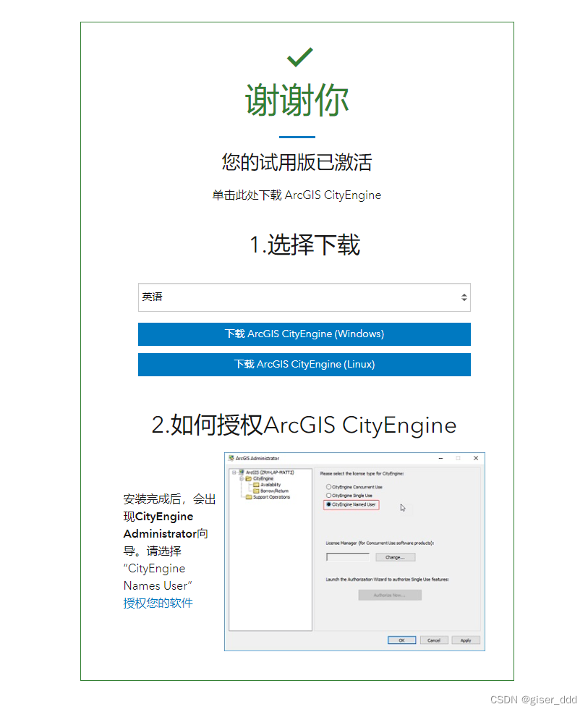Screen dimensions: 588x712
Task: Collapse the CityEngine tree node expander
Action: click(242, 478)
